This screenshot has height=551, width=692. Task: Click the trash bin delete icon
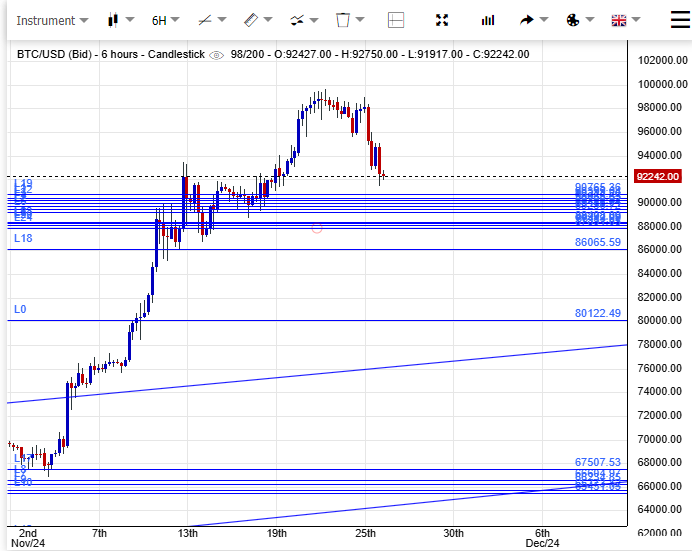[x=342, y=20]
